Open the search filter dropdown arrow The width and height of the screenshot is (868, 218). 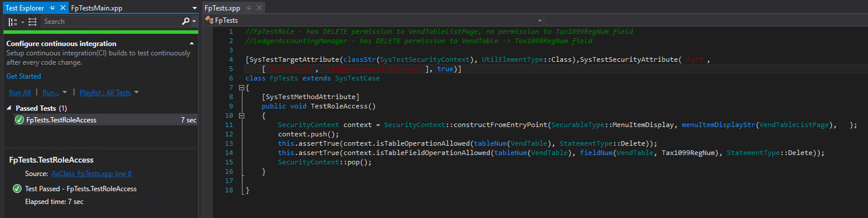coord(194,22)
